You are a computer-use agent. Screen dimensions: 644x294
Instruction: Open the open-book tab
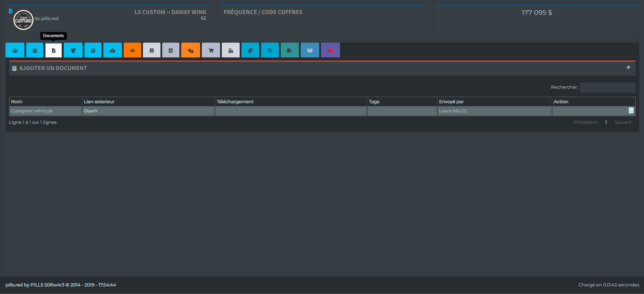point(310,50)
